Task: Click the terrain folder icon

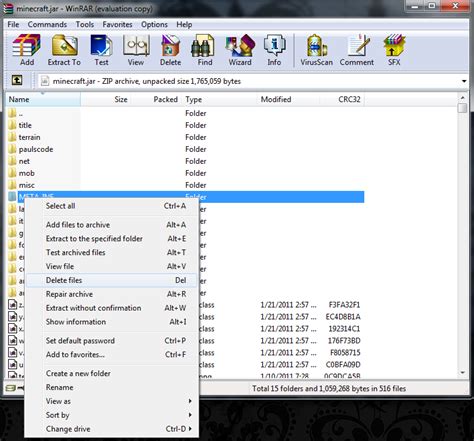Action: pos(12,137)
